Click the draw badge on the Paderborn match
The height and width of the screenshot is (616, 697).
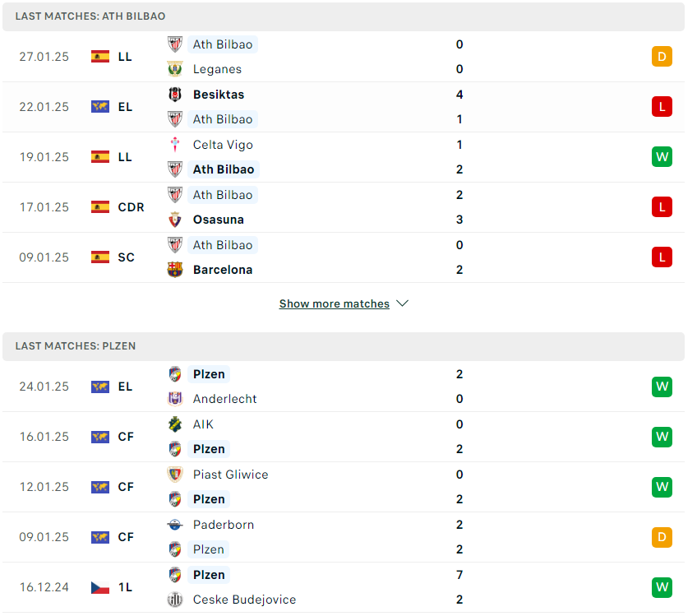pyautogui.click(x=662, y=537)
